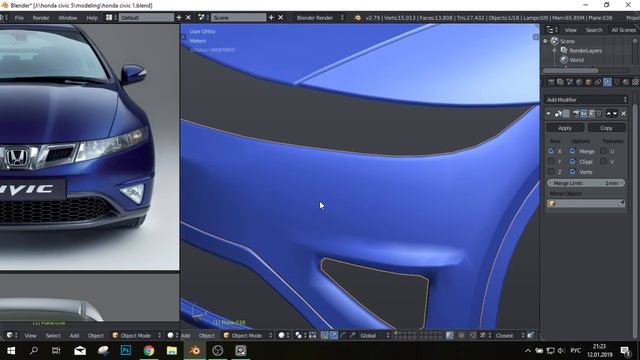The height and width of the screenshot is (360, 640).
Task: Open the Blender Render engine dropdown
Action: click(320, 18)
